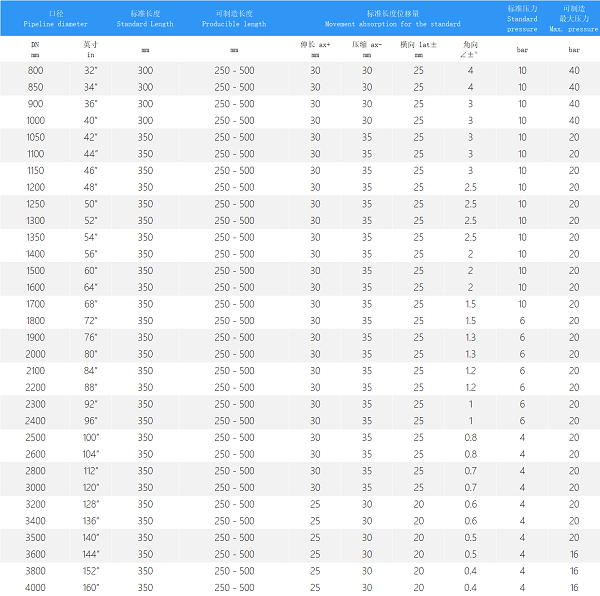
Task: Select DN cell 1600
Action: 35,287
